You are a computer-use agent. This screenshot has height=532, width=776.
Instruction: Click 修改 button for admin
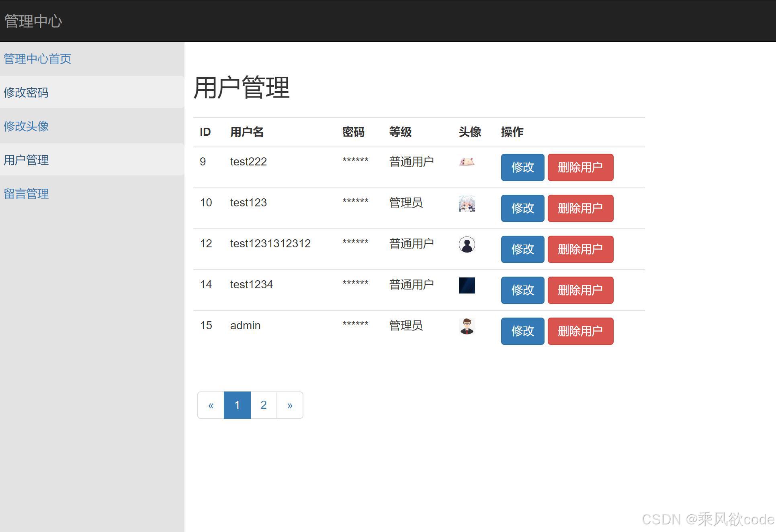[x=522, y=331]
